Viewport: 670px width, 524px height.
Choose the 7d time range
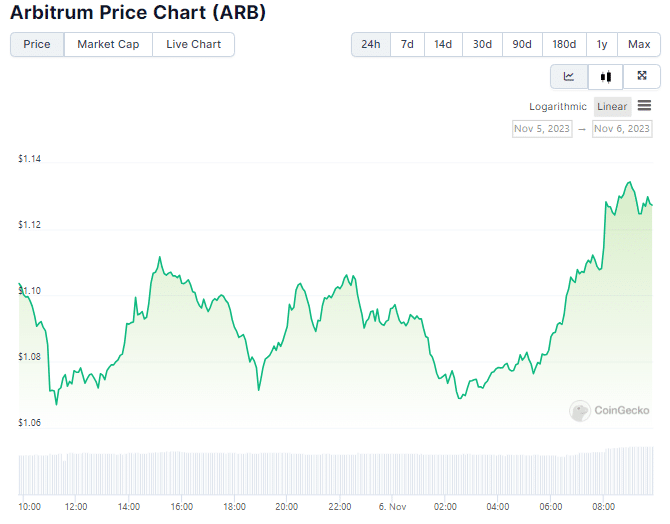point(407,44)
